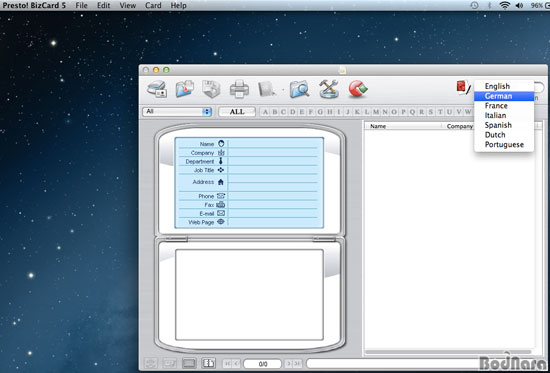Click the Phone field telephone icon
The image size is (550, 373).
click(221, 196)
